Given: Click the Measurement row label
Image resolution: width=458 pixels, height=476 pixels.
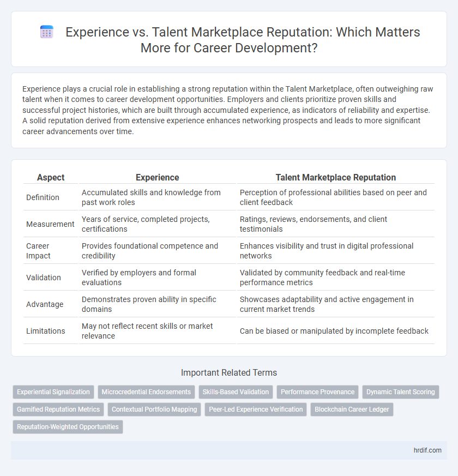Looking at the screenshot, I should coord(51,224).
